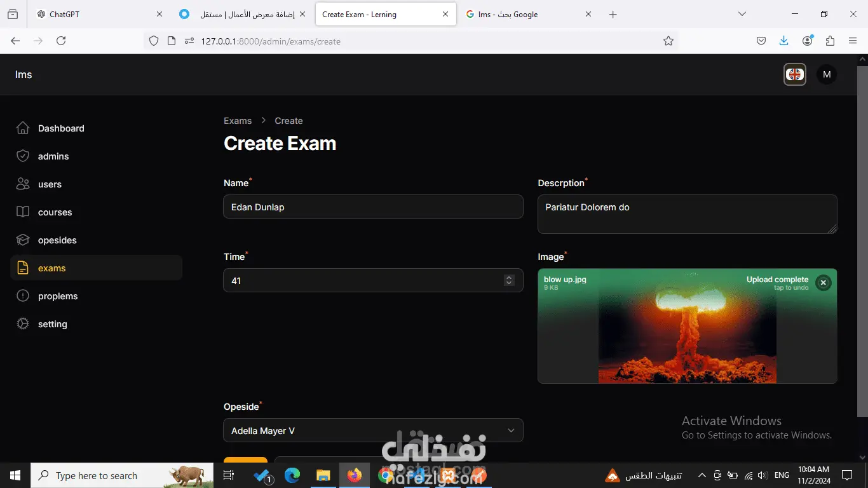The width and height of the screenshot is (868, 488).
Task: Open proplems exclamation icon in sidebar
Action: coord(23,296)
